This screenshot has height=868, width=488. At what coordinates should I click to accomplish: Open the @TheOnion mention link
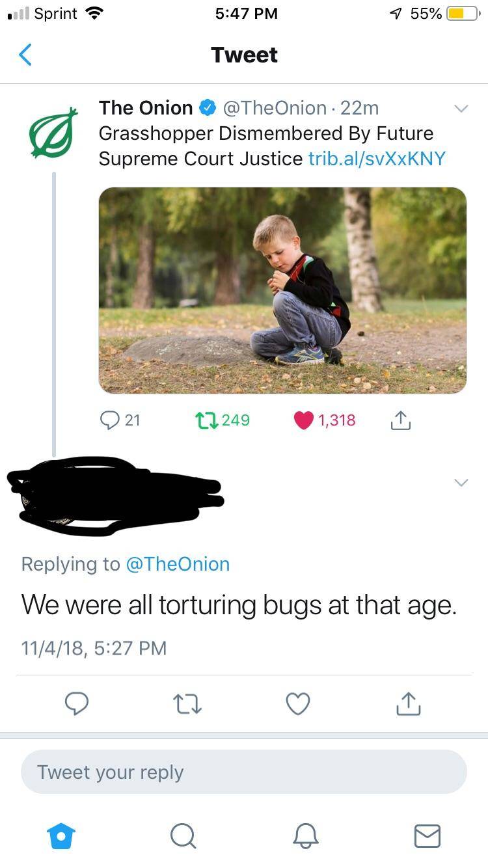pyautogui.click(x=177, y=563)
